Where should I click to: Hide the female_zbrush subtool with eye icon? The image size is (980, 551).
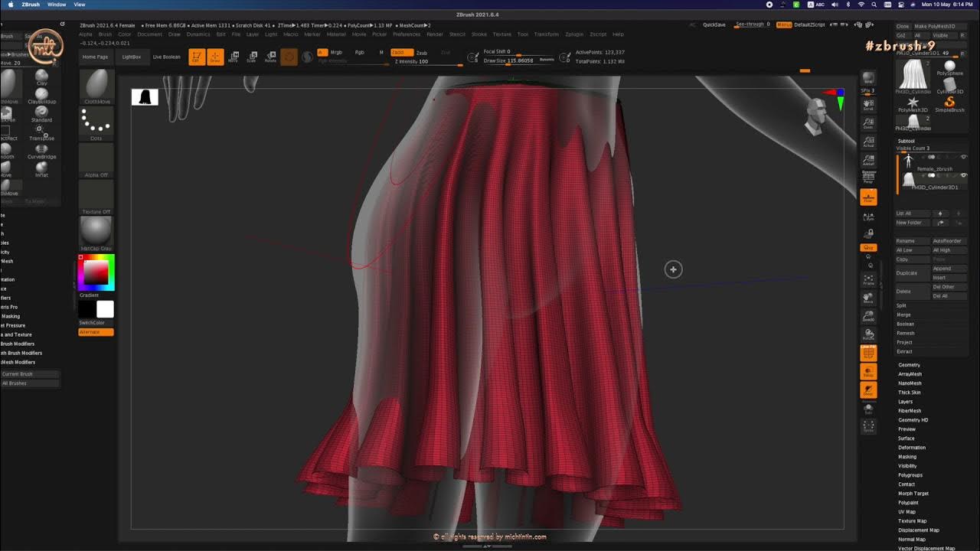[963, 157]
